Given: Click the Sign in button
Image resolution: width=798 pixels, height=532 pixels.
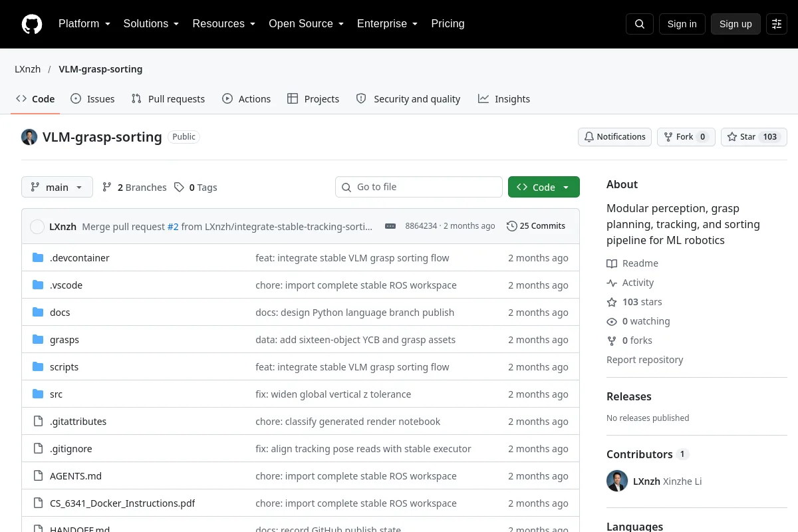Looking at the screenshot, I should pyautogui.click(x=682, y=24).
